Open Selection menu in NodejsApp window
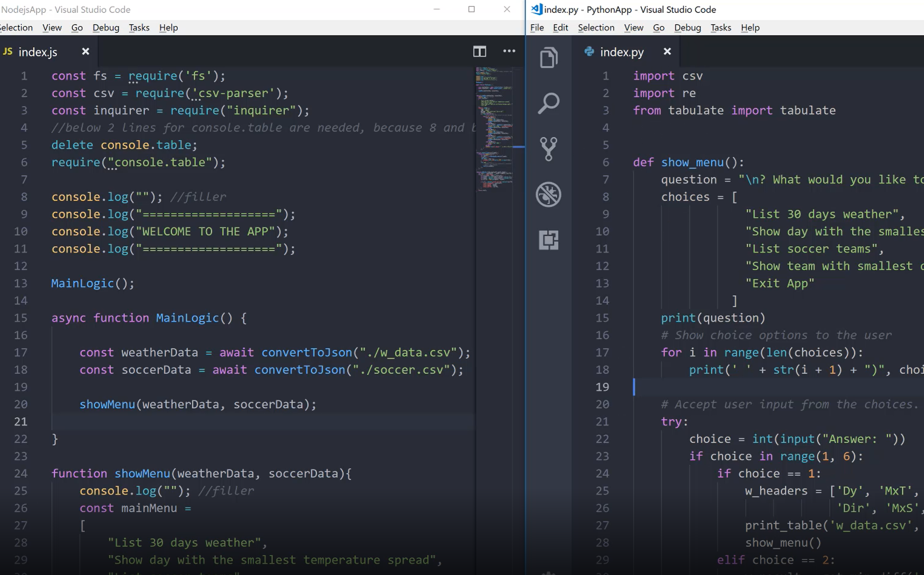 click(x=16, y=28)
